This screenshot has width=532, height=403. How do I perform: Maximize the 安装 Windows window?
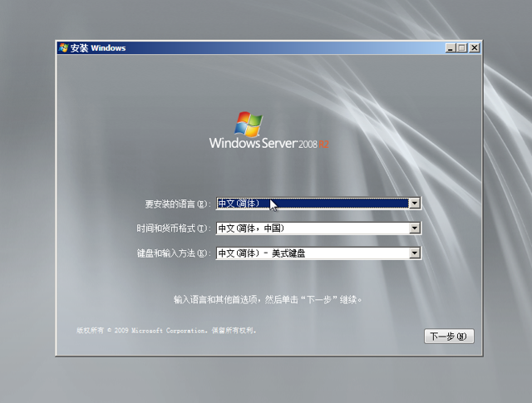(461, 48)
